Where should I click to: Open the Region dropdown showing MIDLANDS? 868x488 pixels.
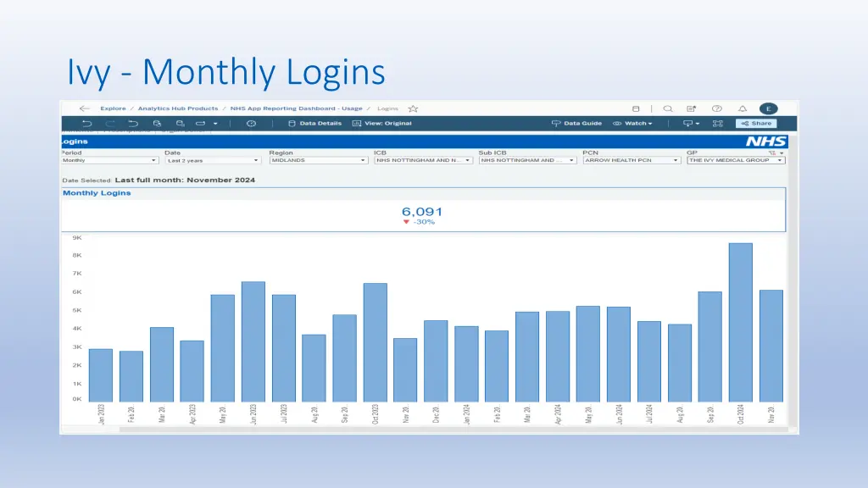pyautogui.click(x=319, y=160)
